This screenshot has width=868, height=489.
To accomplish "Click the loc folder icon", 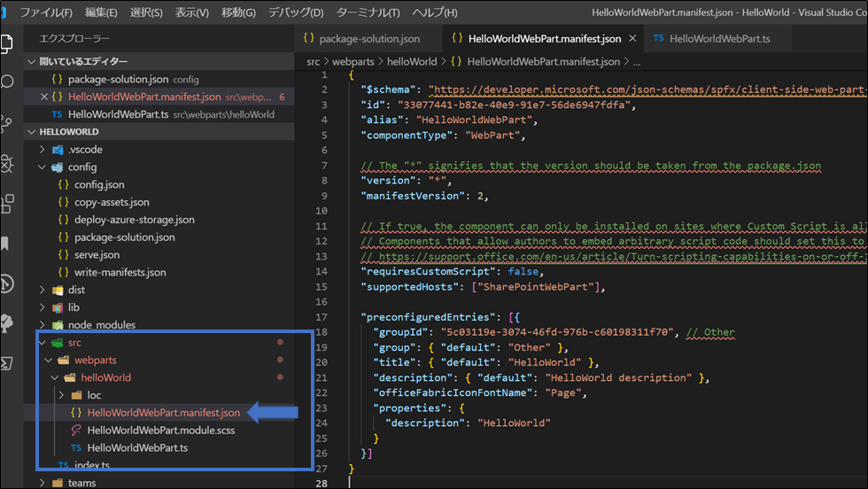I will tap(76, 395).
